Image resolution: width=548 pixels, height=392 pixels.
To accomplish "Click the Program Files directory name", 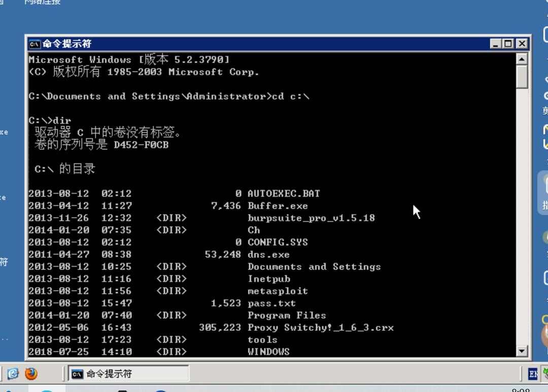I will [287, 315].
